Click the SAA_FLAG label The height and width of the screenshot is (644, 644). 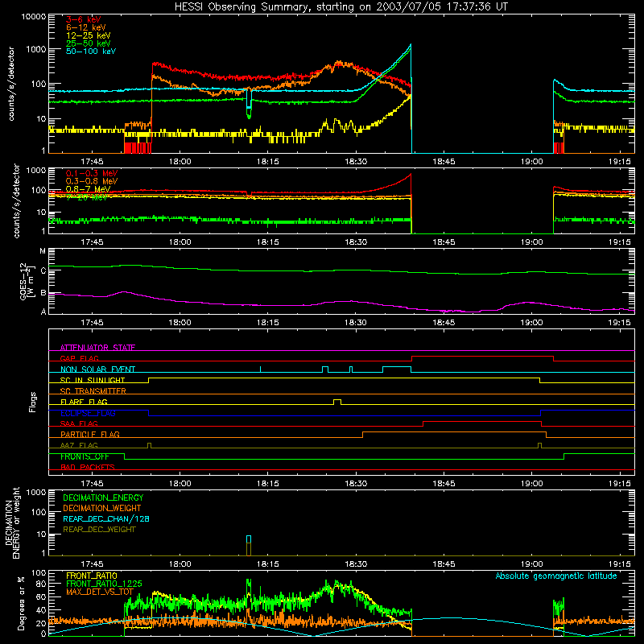[x=79, y=423]
